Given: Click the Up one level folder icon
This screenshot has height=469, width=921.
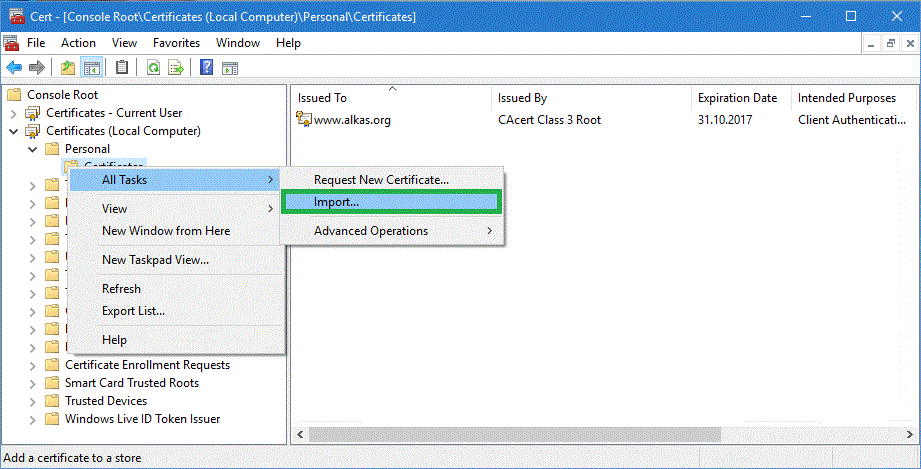Looking at the screenshot, I should pyautogui.click(x=67, y=68).
